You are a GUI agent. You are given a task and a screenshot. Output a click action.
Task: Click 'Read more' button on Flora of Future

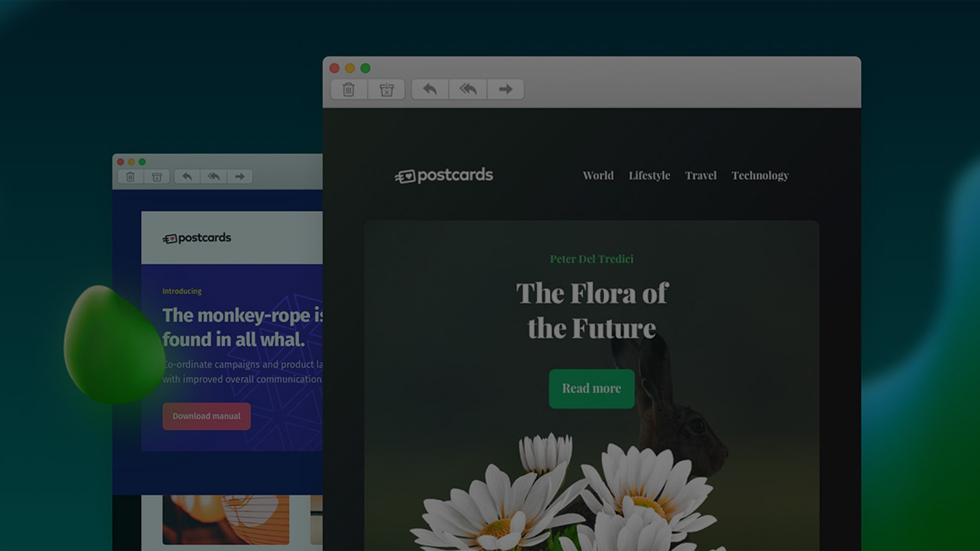click(592, 388)
